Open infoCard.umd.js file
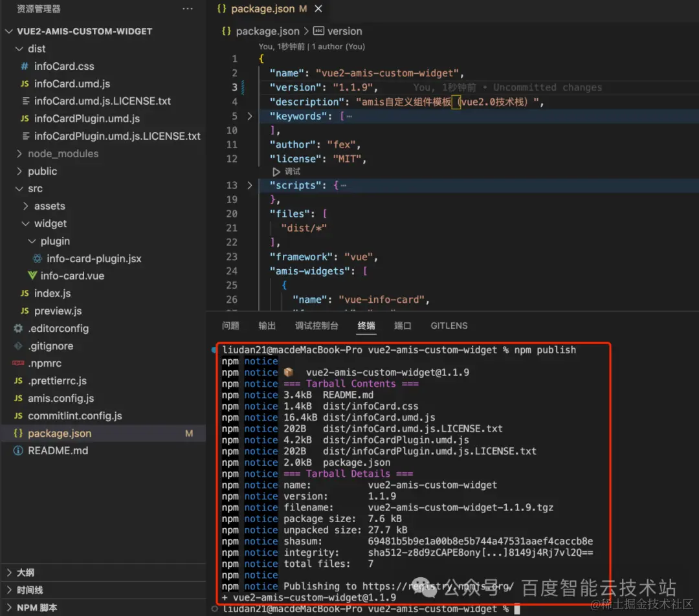699x616 pixels. pyautogui.click(x=72, y=83)
